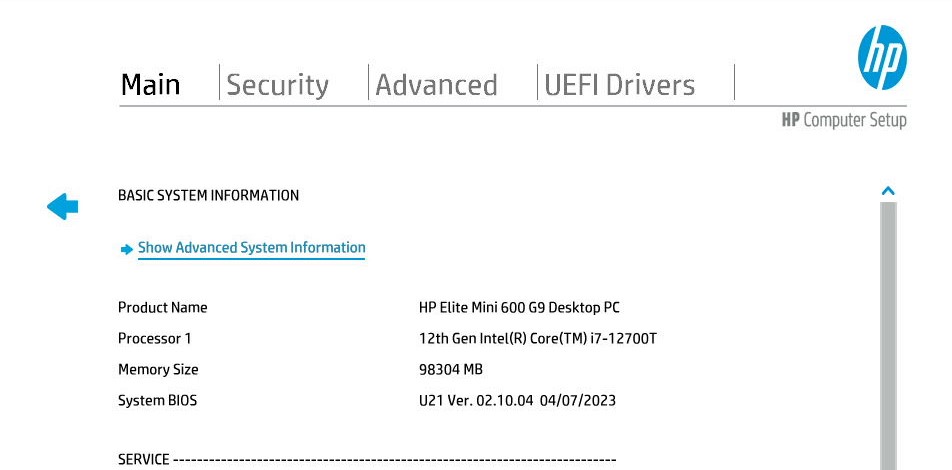Click the BASIC SYSTEM INFORMATION heading

208,196
